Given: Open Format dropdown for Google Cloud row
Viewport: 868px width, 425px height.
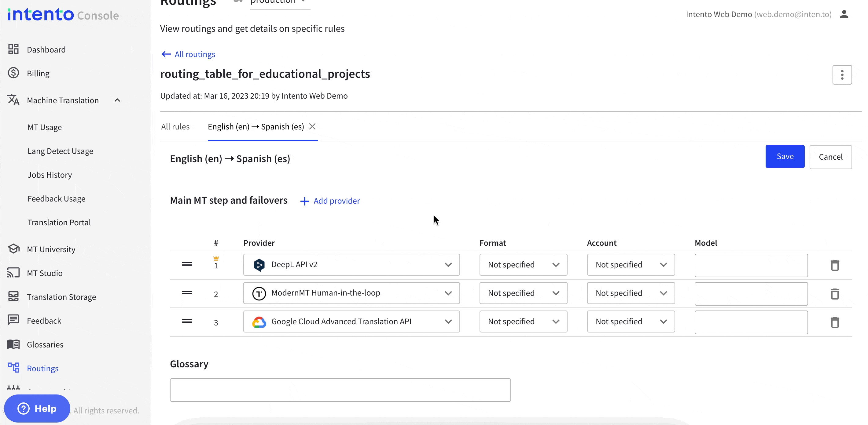Looking at the screenshot, I should [x=523, y=321].
